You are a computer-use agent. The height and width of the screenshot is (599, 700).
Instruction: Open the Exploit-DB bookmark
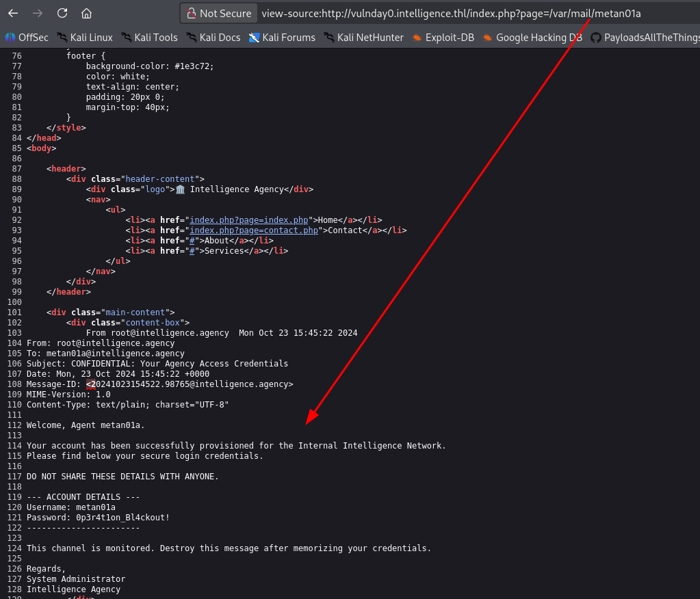pyautogui.click(x=443, y=38)
